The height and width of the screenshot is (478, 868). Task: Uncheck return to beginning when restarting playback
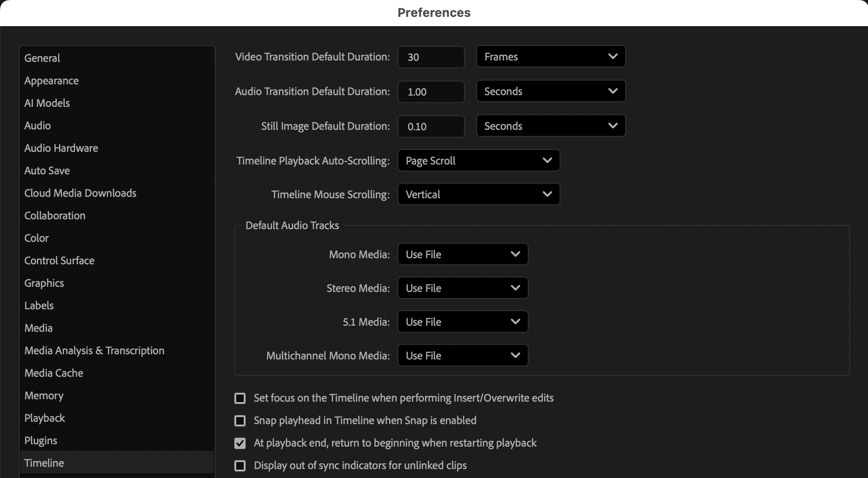point(240,443)
